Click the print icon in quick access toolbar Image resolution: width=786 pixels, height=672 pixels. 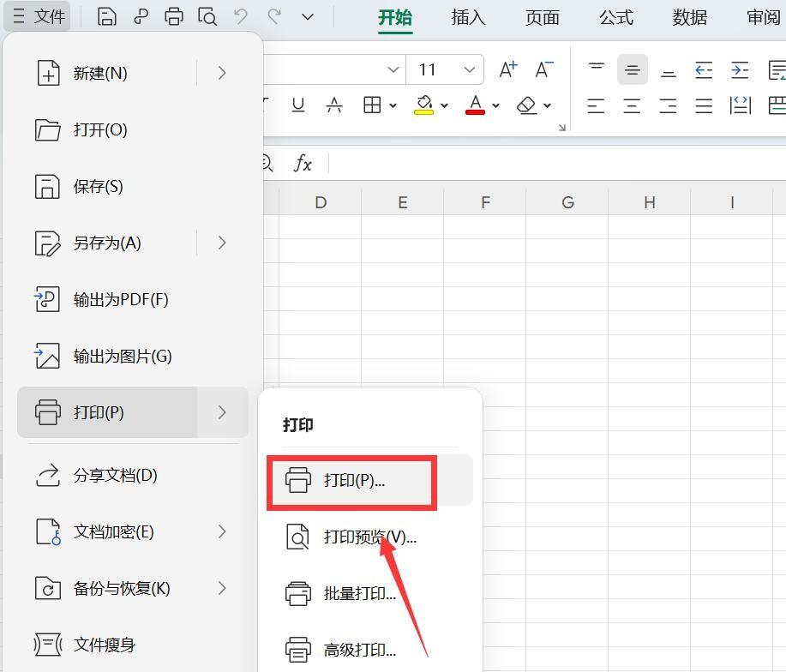coord(173,16)
